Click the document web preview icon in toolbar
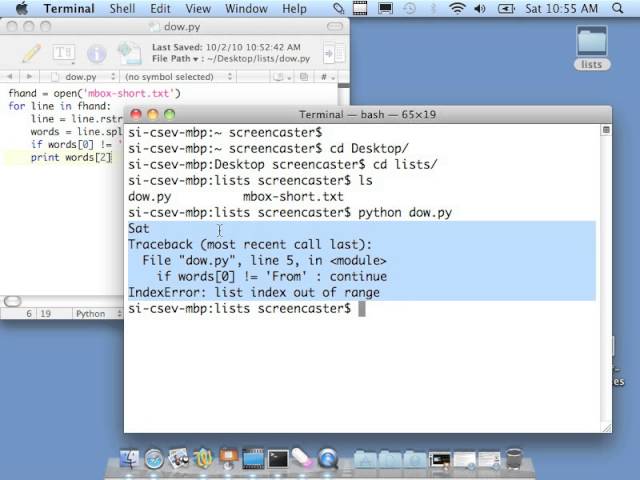 (129, 53)
